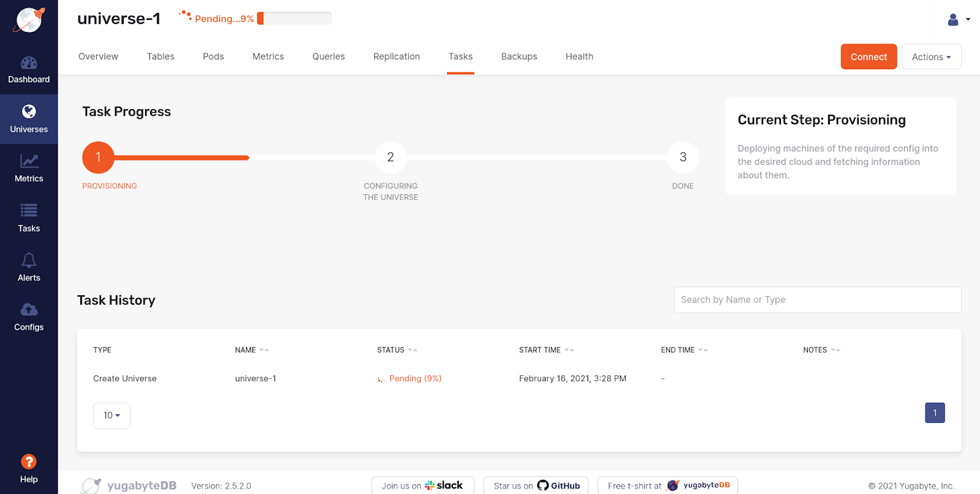
Task: Select page 1 in pagination
Action: pyautogui.click(x=935, y=413)
